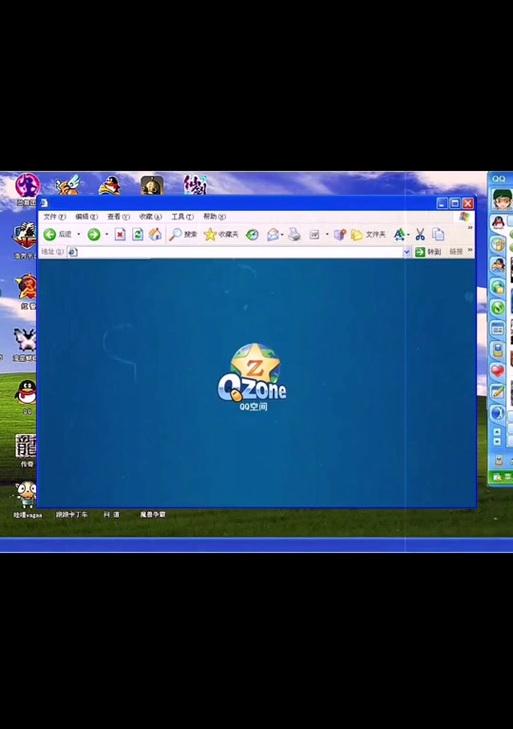Click the green Back arrow button
The image size is (513, 729).
(50, 235)
